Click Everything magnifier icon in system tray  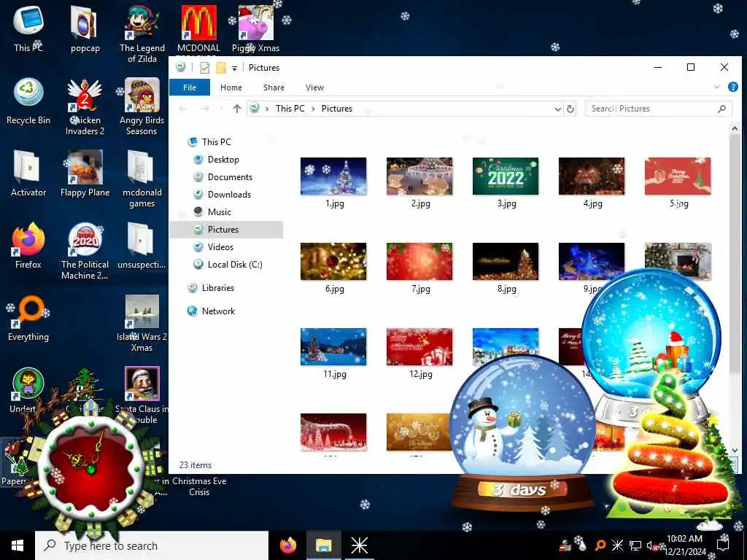pos(600,545)
